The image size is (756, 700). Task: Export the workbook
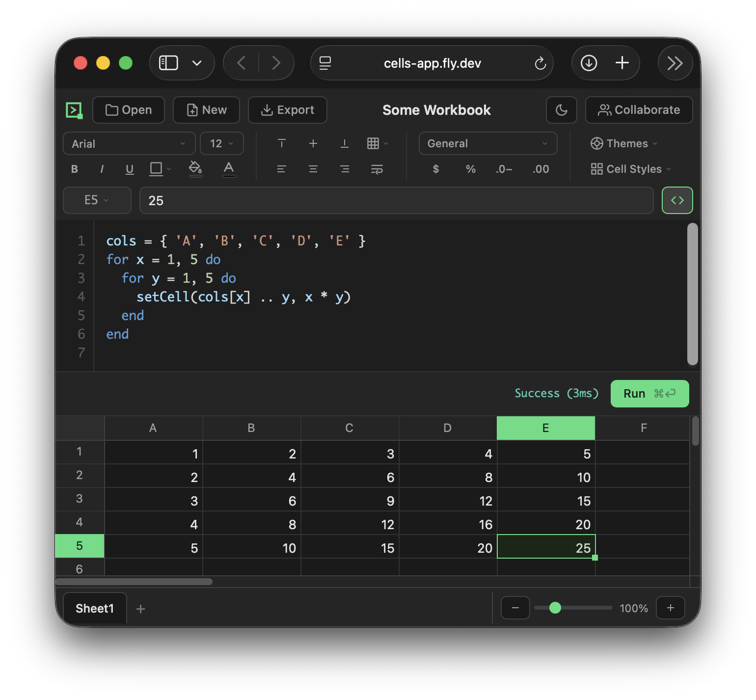[x=288, y=110]
